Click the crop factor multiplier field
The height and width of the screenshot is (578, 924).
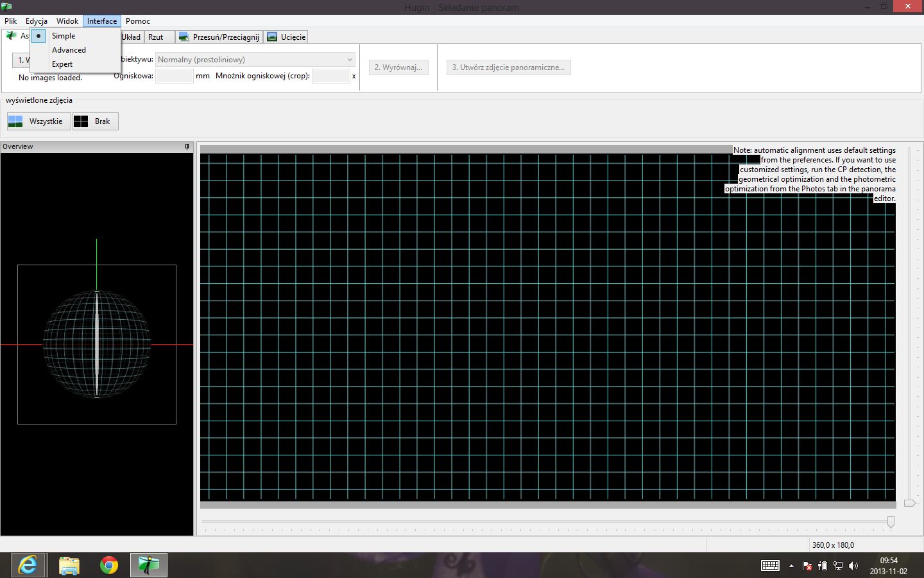331,76
